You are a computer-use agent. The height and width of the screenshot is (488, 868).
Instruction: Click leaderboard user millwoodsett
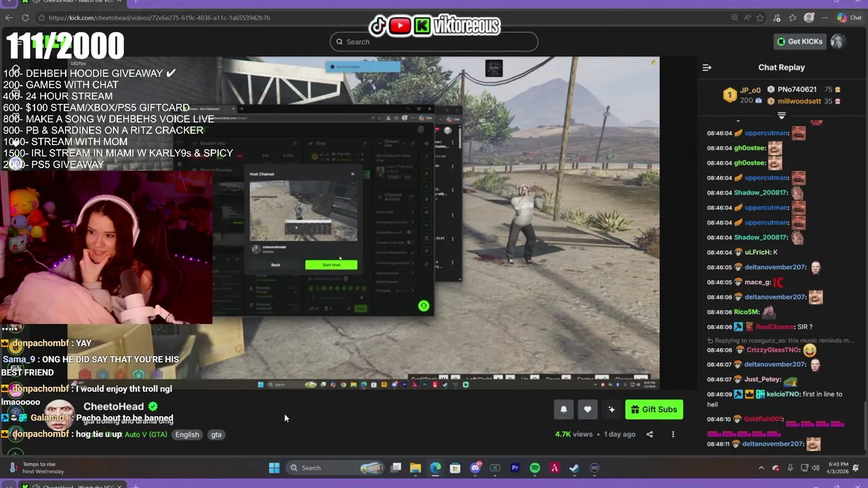800,101
